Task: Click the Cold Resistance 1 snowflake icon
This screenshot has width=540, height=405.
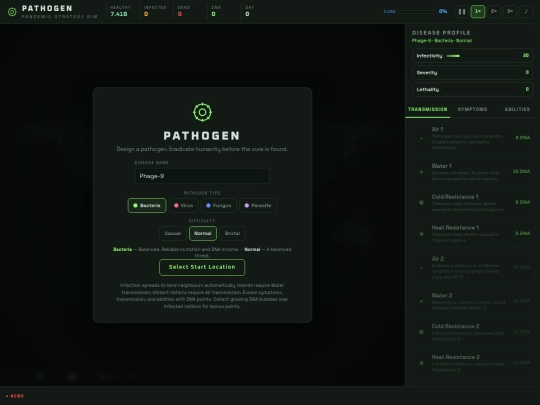Action: point(421,202)
